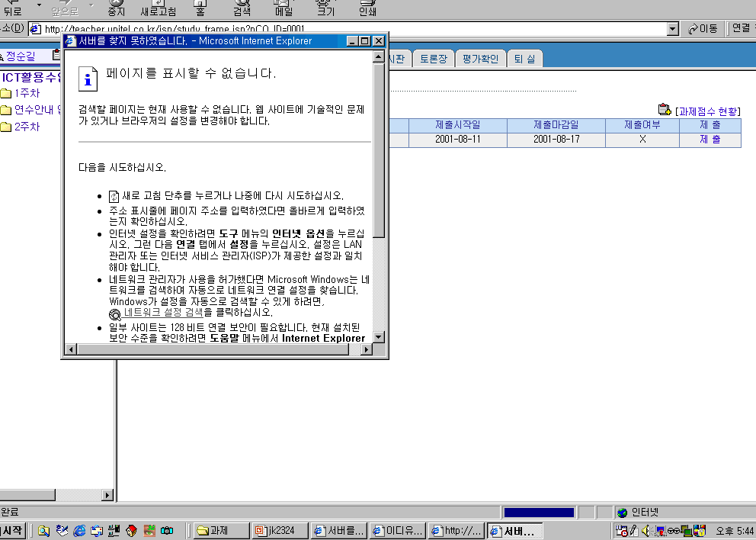756x540 pixels.
Task: Open the 네트워크 설정 검색 link
Action: point(163,313)
